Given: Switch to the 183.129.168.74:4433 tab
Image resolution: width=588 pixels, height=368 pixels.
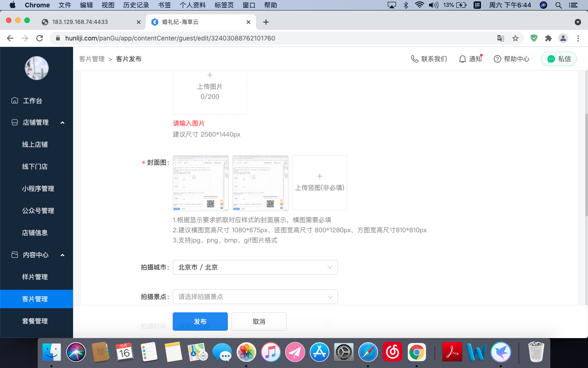Looking at the screenshot, I should (91, 22).
